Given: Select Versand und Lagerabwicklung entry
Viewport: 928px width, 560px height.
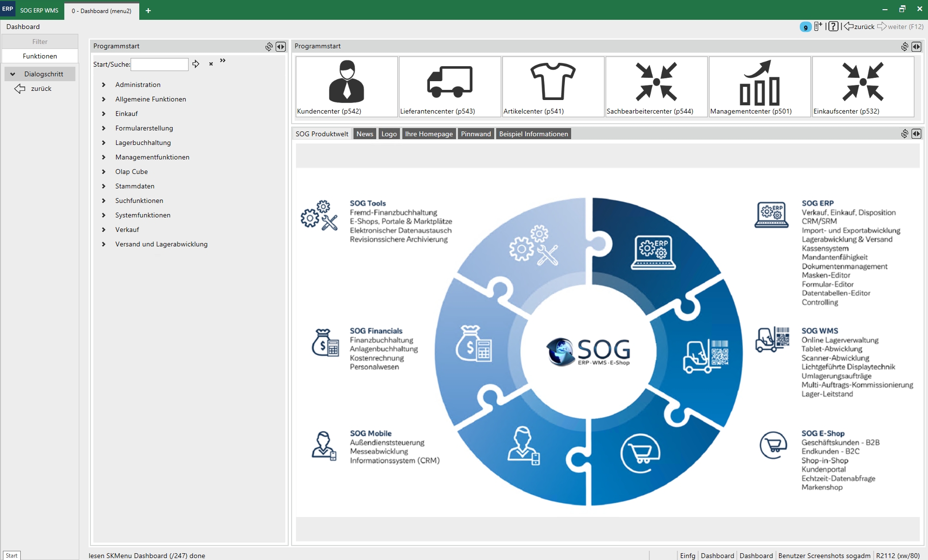Looking at the screenshot, I should (162, 244).
